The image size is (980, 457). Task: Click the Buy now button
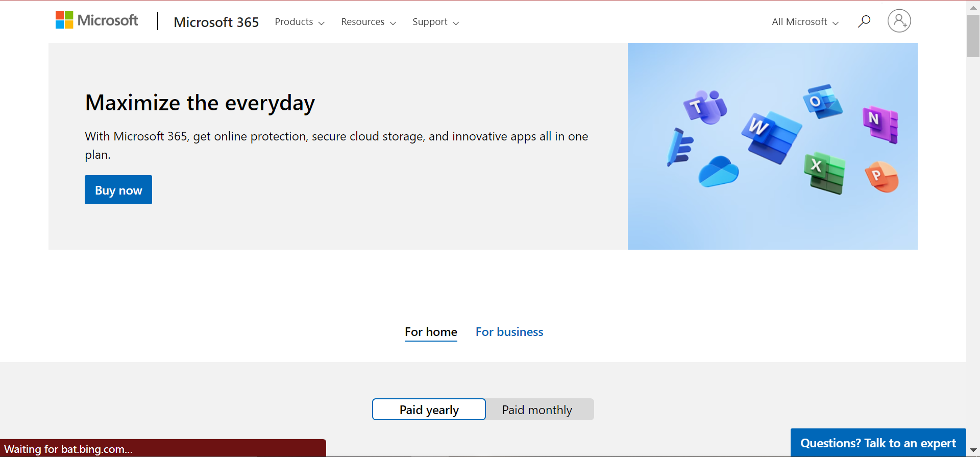[118, 190]
